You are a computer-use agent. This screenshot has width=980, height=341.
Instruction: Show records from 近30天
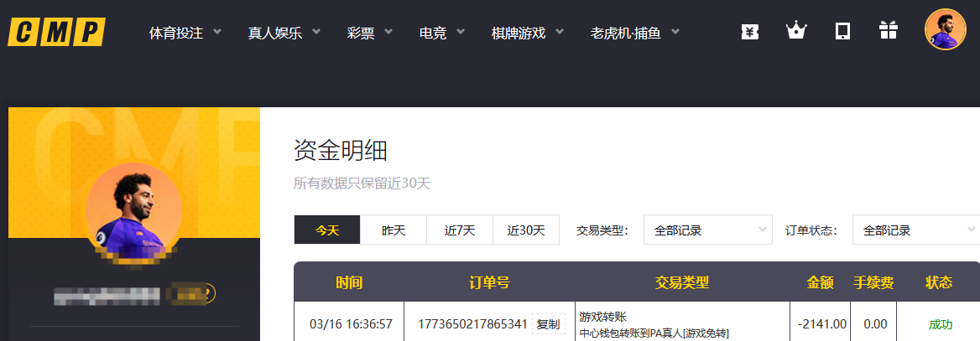(x=526, y=230)
